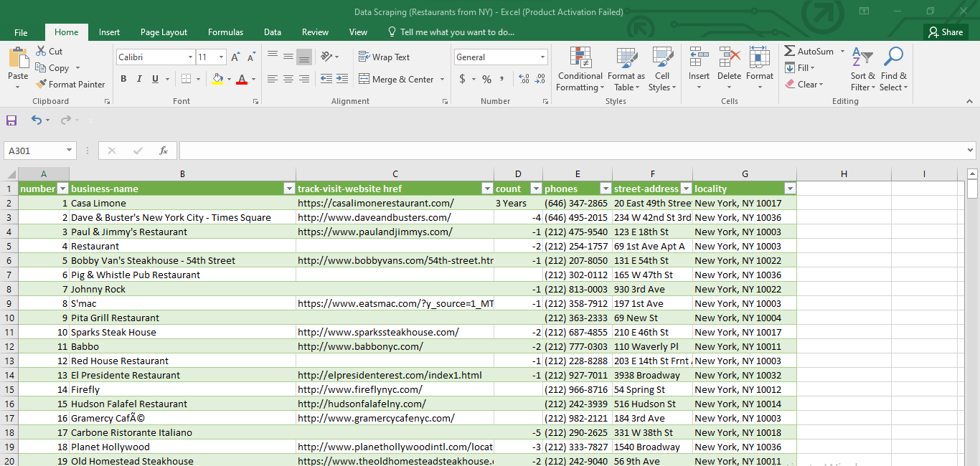Screen dimensions: 980x466
Task: Click the AutoSum sigma icon
Action: pos(790,52)
